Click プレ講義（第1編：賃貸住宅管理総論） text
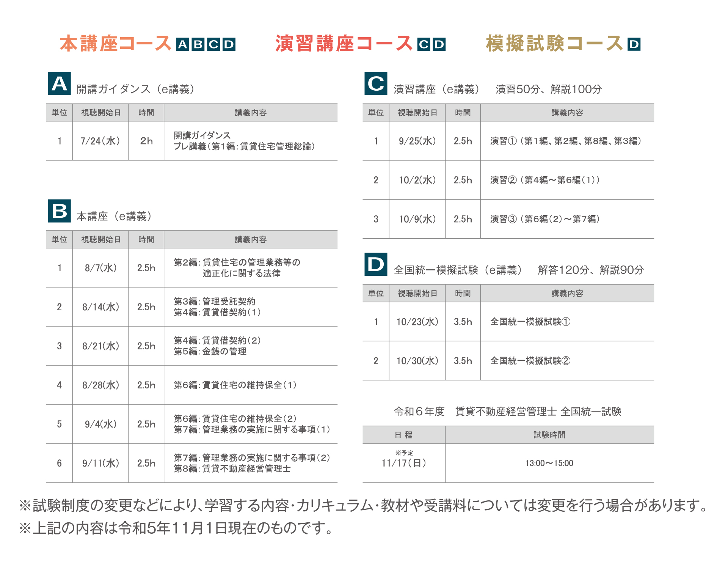The height and width of the screenshot is (569, 728). click(244, 146)
